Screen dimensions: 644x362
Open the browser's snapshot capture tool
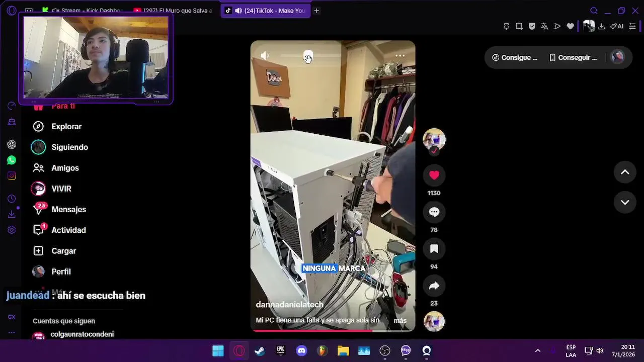click(x=519, y=26)
